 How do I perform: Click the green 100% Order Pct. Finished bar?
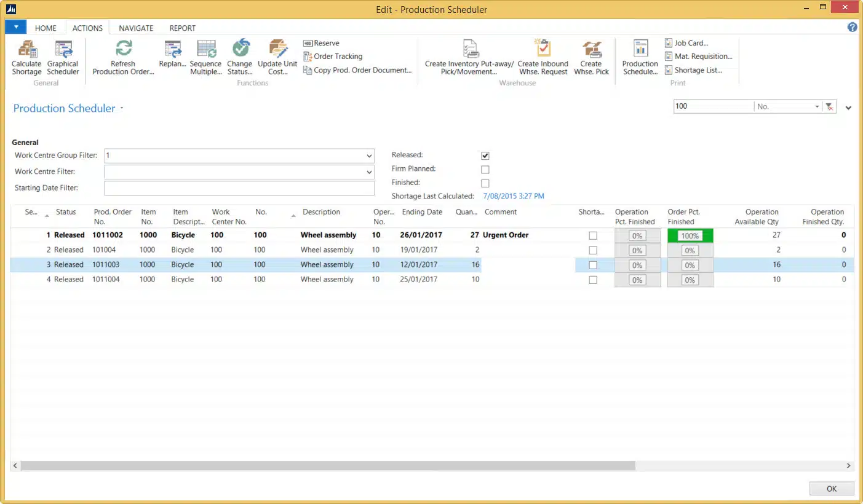tap(690, 235)
